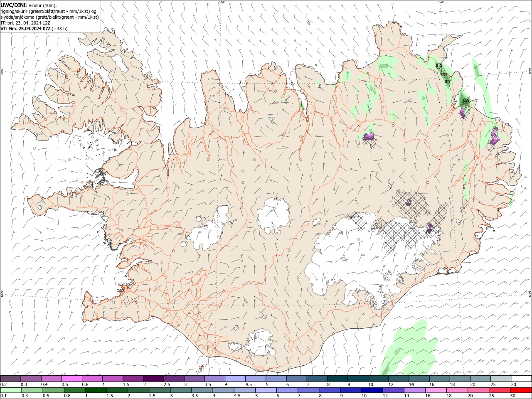The width and height of the screenshot is (532, 399).
Task: Click bright pink 0.5 swatch in upper legend
Action: tap(71, 379)
